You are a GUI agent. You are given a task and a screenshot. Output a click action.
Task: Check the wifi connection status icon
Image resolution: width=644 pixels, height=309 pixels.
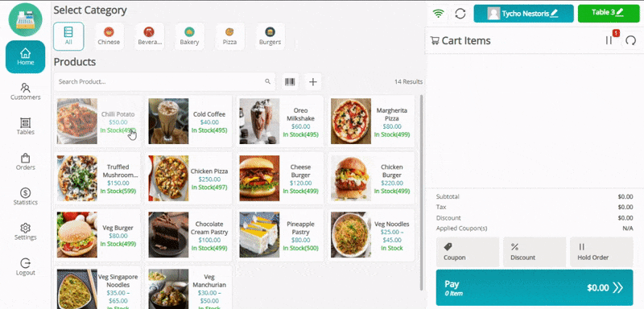439,14
